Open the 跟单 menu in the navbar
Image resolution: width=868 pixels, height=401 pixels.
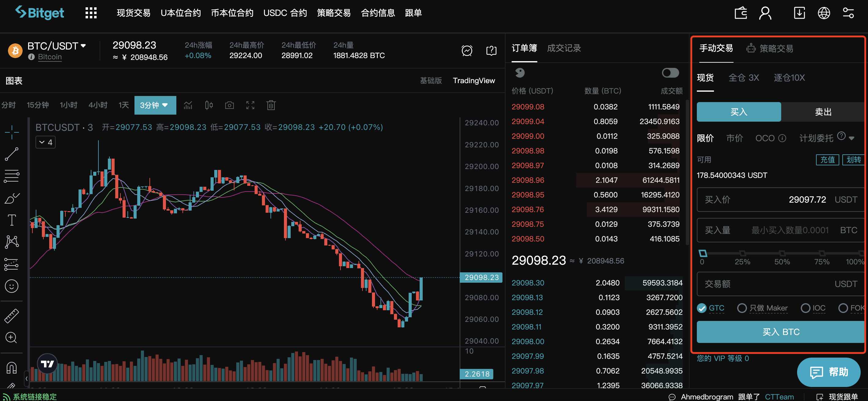[413, 13]
